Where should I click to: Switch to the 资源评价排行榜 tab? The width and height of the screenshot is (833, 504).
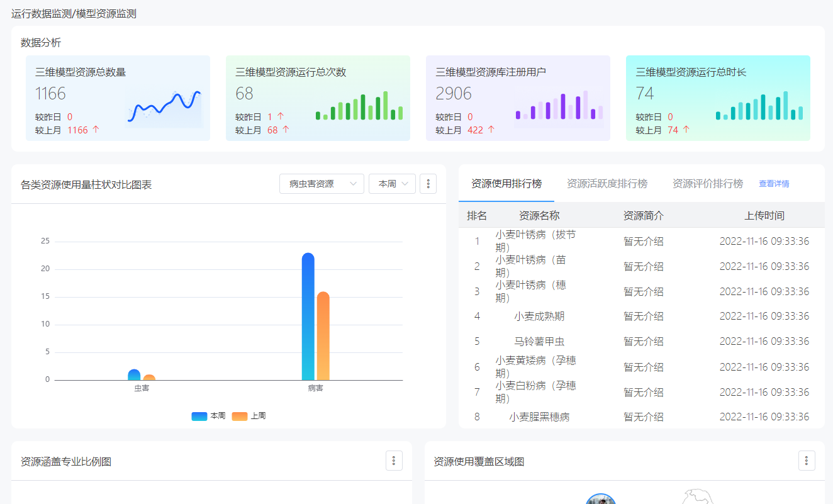coord(708,184)
